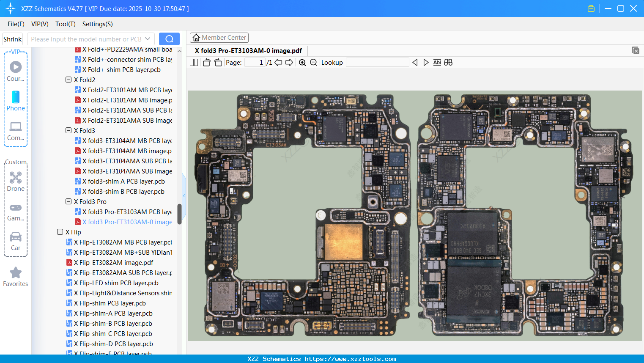Zoom in on the PDF
The width and height of the screenshot is (644, 363).
pos(302,63)
